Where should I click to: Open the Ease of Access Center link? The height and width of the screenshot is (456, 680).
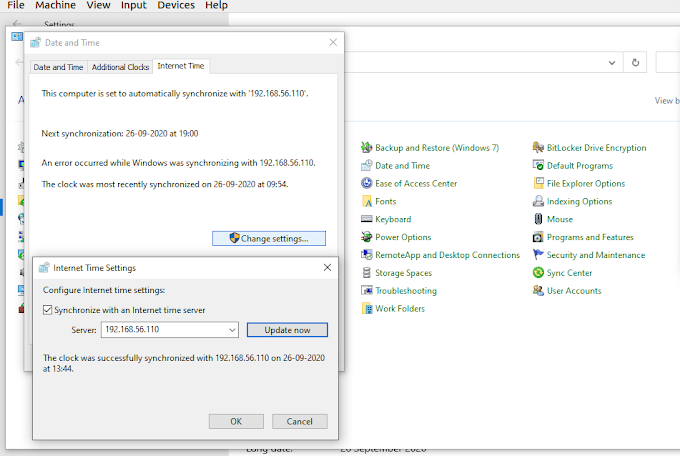(416, 184)
